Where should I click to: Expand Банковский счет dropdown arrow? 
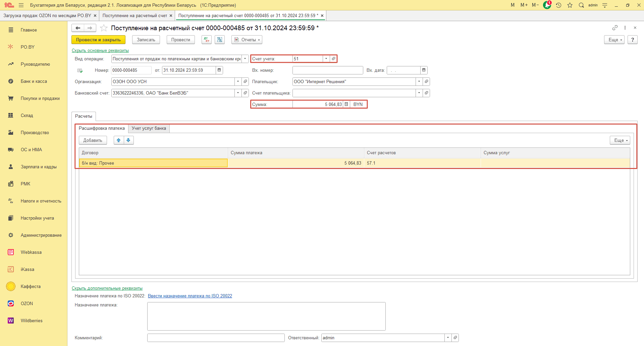tap(238, 93)
